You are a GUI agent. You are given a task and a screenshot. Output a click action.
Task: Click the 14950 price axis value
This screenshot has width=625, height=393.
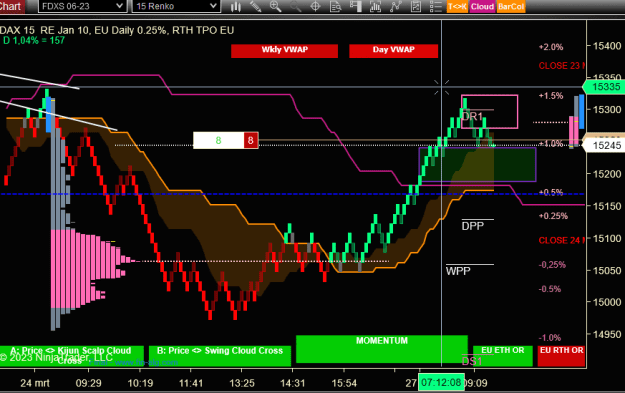pos(607,334)
